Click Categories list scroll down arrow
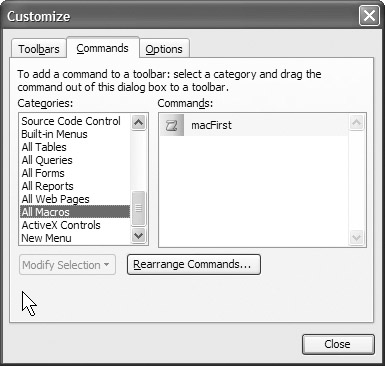 (138, 236)
